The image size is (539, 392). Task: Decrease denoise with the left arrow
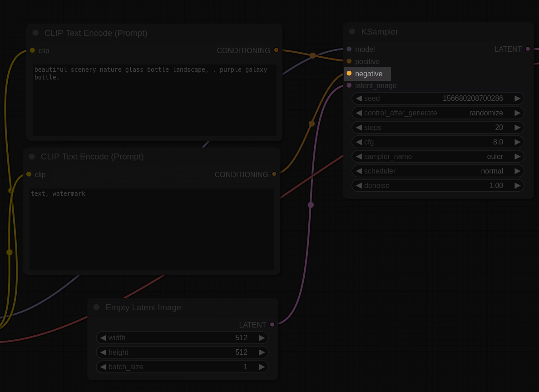tap(359, 185)
